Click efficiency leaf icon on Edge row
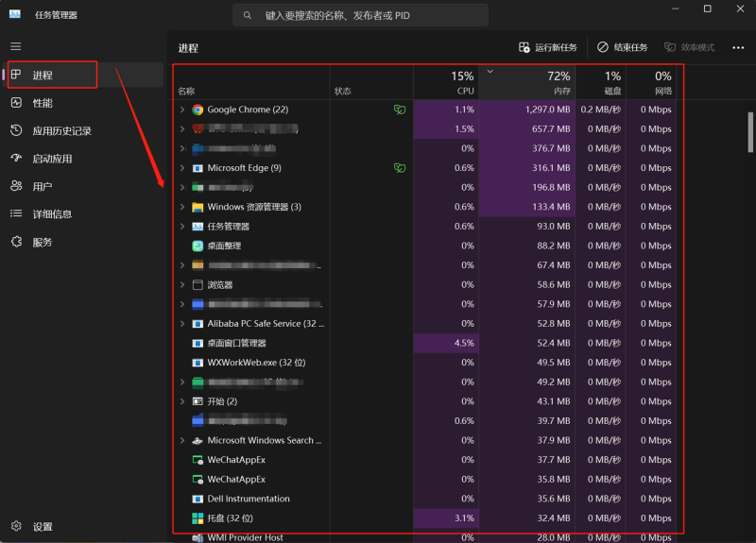The image size is (756, 543). coord(400,168)
